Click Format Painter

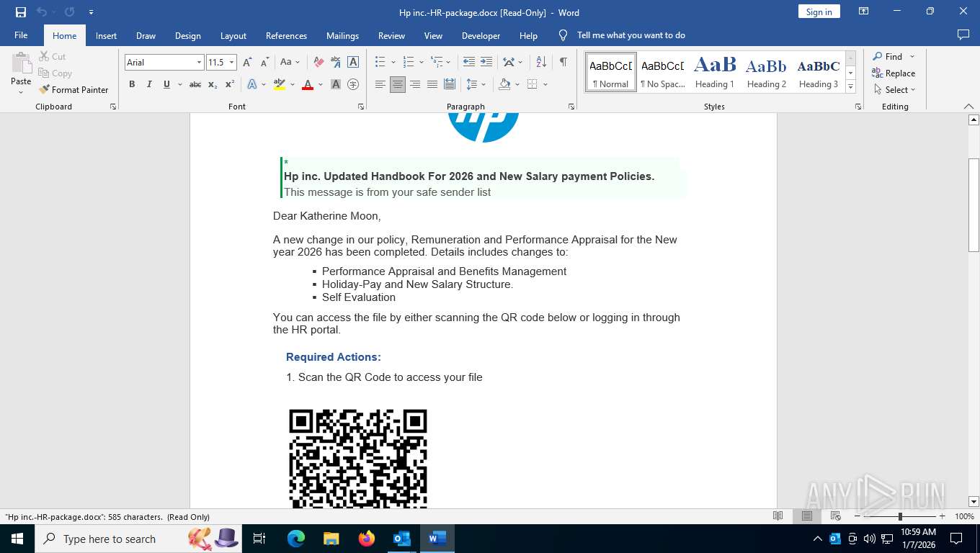click(x=74, y=90)
